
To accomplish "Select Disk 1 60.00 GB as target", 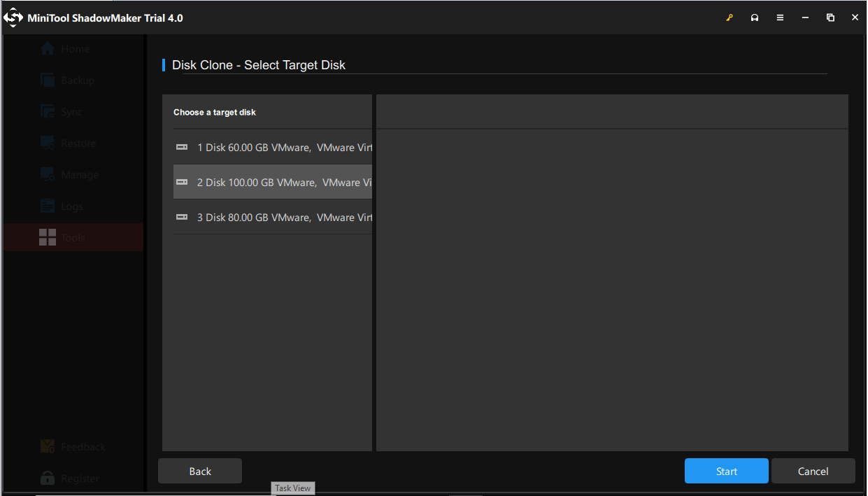I will coord(273,148).
